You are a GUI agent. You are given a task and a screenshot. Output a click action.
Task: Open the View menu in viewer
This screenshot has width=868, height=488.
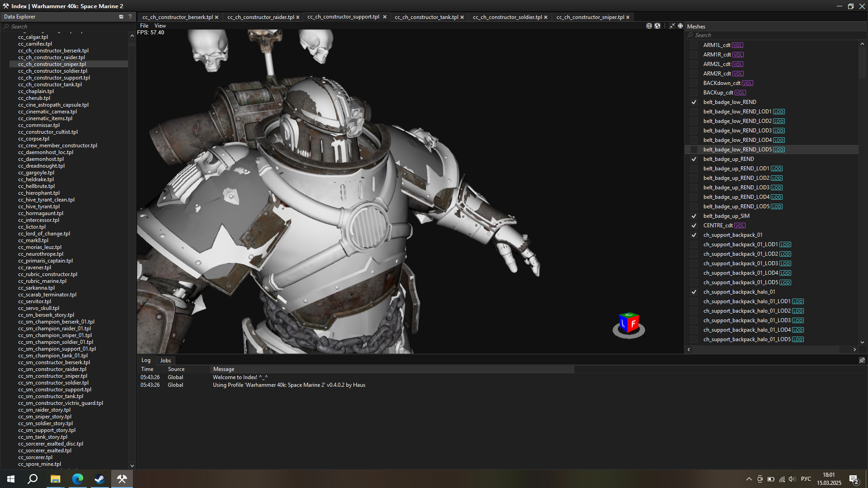coord(160,26)
